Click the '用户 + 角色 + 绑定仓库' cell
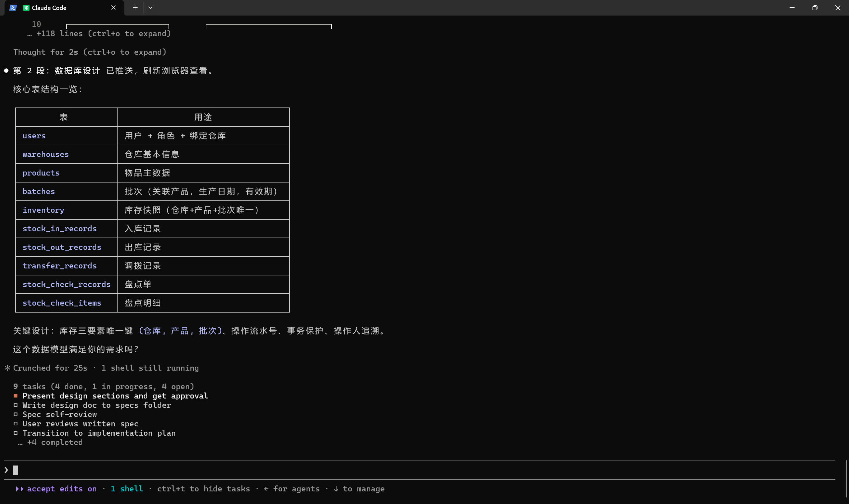The width and height of the screenshot is (849, 504). (x=203, y=136)
